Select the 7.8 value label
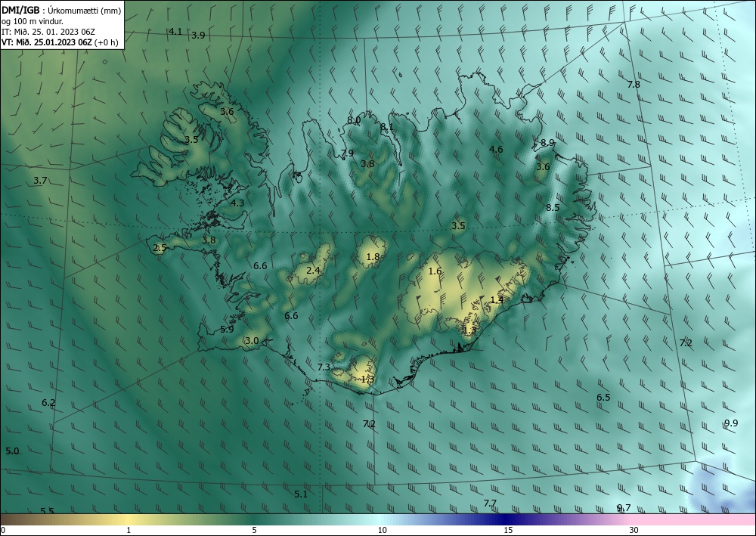The image size is (756, 536). tap(634, 84)
